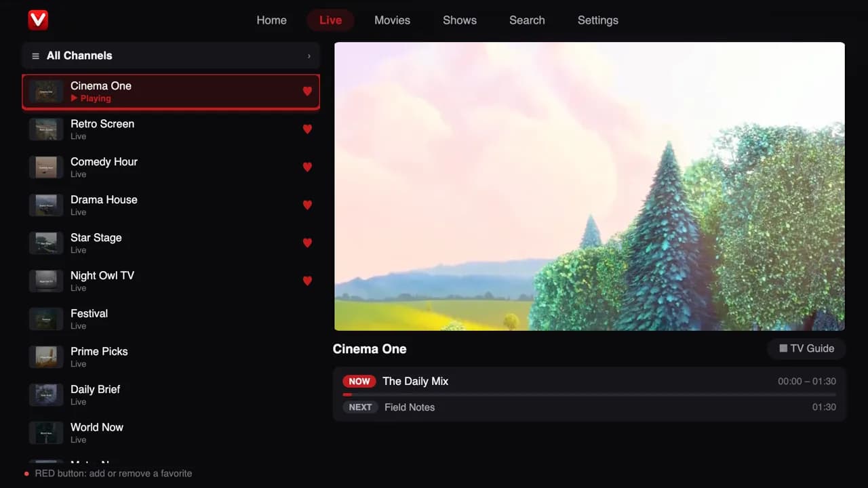
Task: Click the chevron arrow on All Channels
Action: 309,56
